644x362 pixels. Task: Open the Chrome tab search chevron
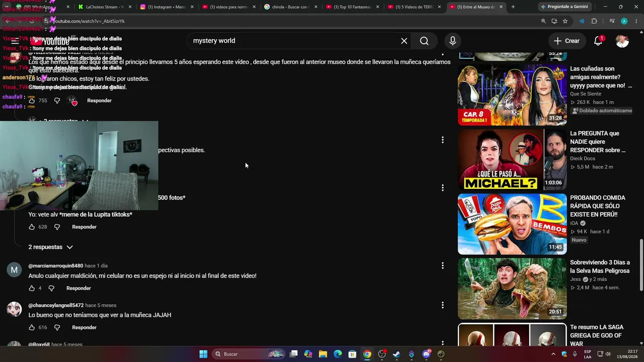pyautogui.click(x=6, y=7)
